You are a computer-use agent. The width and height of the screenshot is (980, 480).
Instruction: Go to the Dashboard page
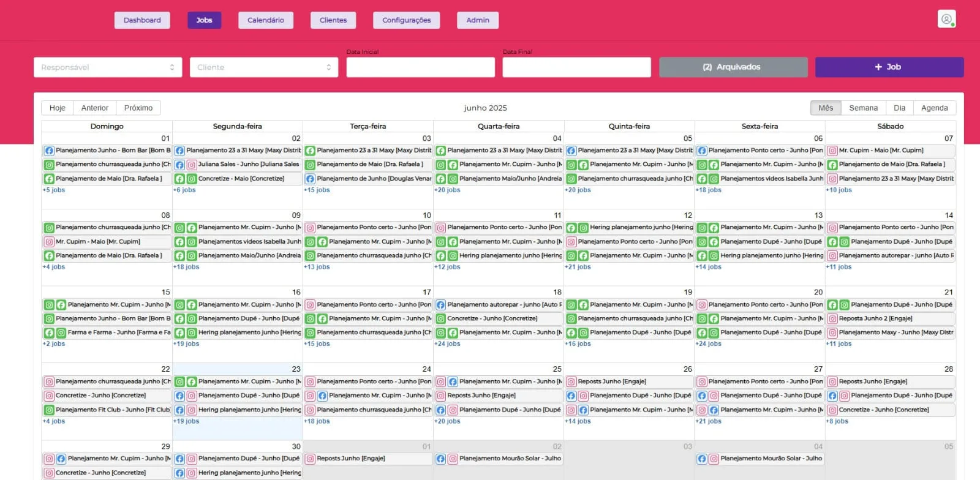[142, 20]
